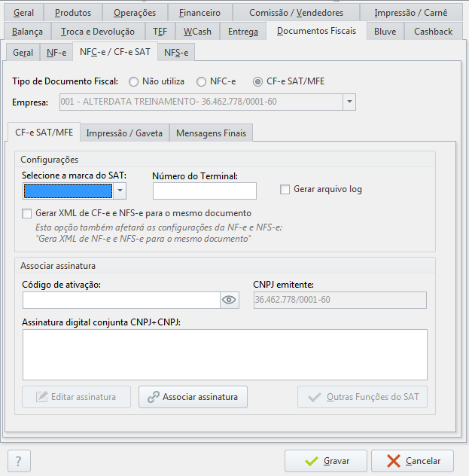The height and width of the screenshot is (476, 469).
Task: Switch to the Produtos tab
Action: pyautogui.click(x=73, y=13)
